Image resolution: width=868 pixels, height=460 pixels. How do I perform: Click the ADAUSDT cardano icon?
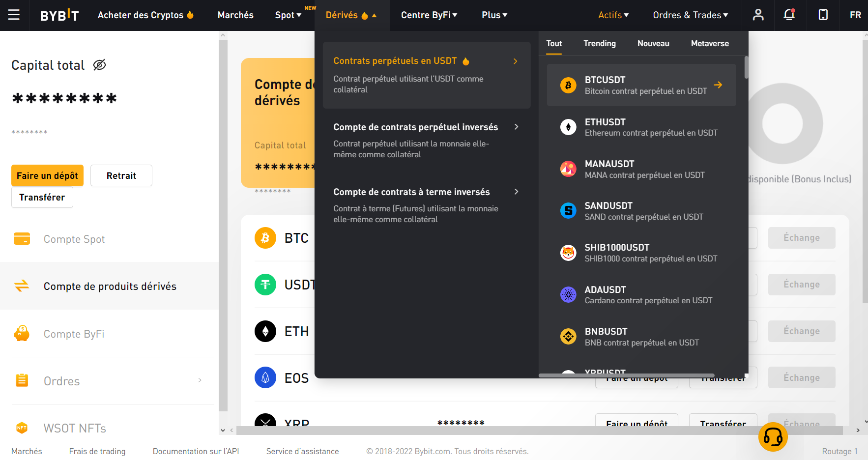point(568,295)
